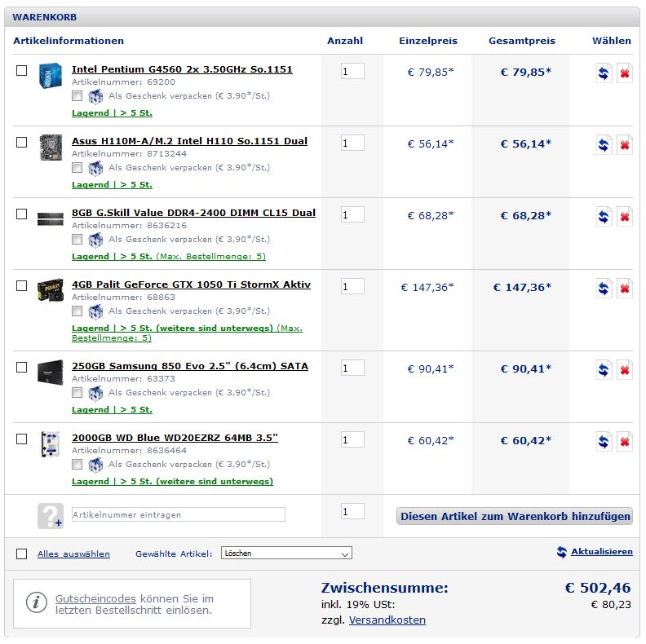Open 250GB Samsung 850 Evo product link
The width and height of the screenshot is (646, 644).
point(190,366)
